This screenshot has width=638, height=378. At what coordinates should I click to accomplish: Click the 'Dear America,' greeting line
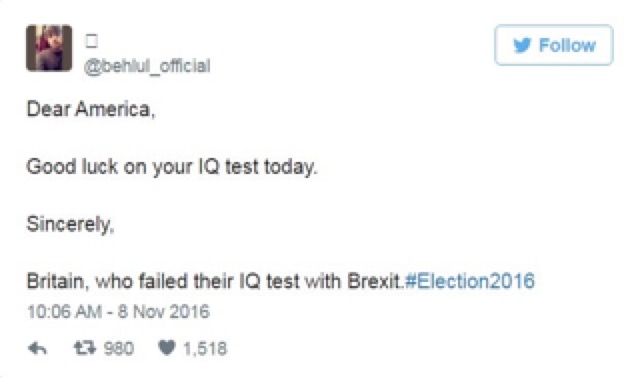click(x=91, y=109)
